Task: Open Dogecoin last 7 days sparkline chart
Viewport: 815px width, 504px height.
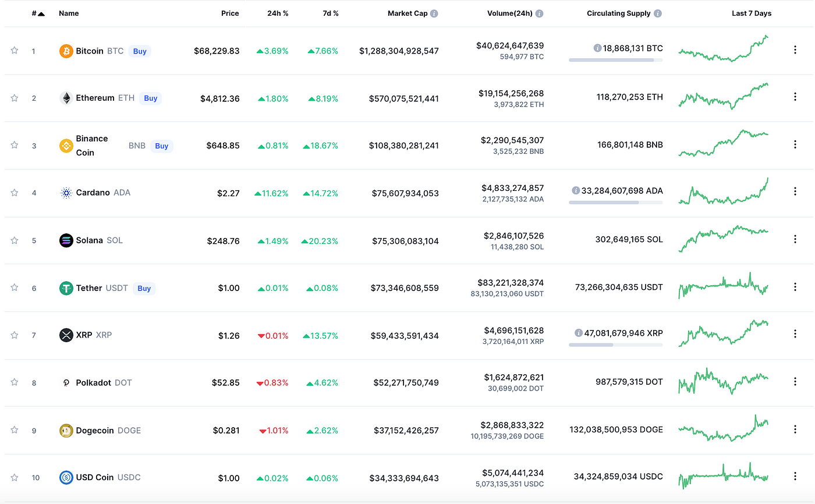Action: click(724, 429)
